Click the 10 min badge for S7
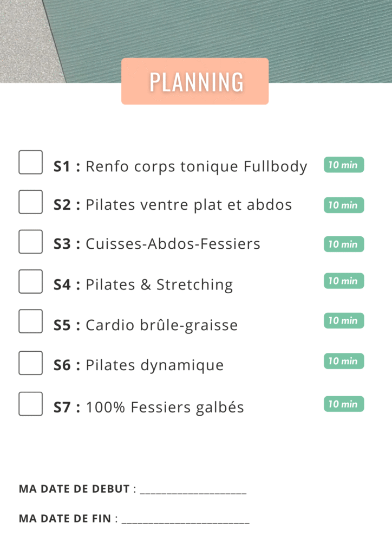This screenshot has width=392, height=555. tap(344, 404)
